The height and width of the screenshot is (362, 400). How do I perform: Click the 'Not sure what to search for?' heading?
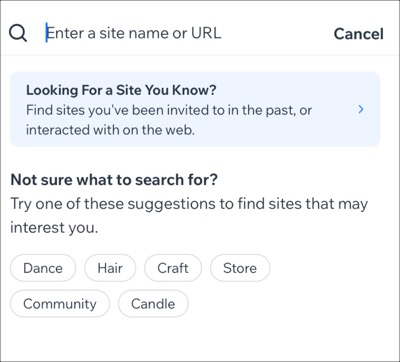(x=114, y=180)
